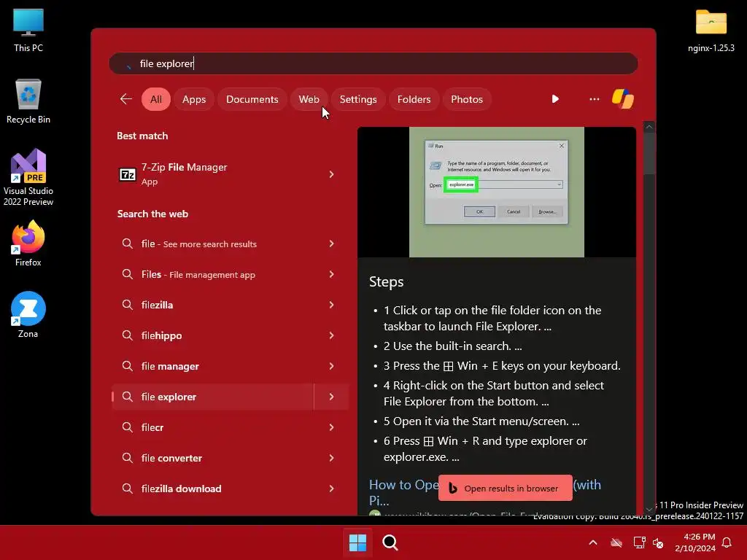Viewport: 747px width, 560px height.
Task: Select the All filter tab
Action: [156, 99]
